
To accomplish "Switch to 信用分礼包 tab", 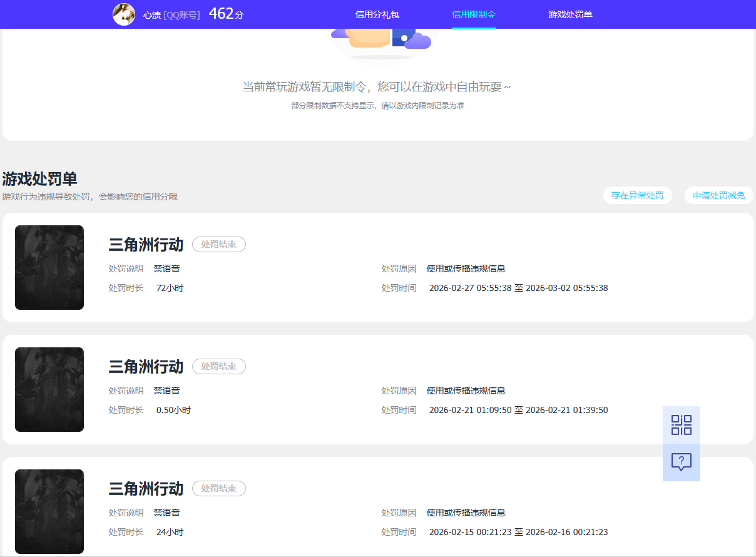I will 377,14.
